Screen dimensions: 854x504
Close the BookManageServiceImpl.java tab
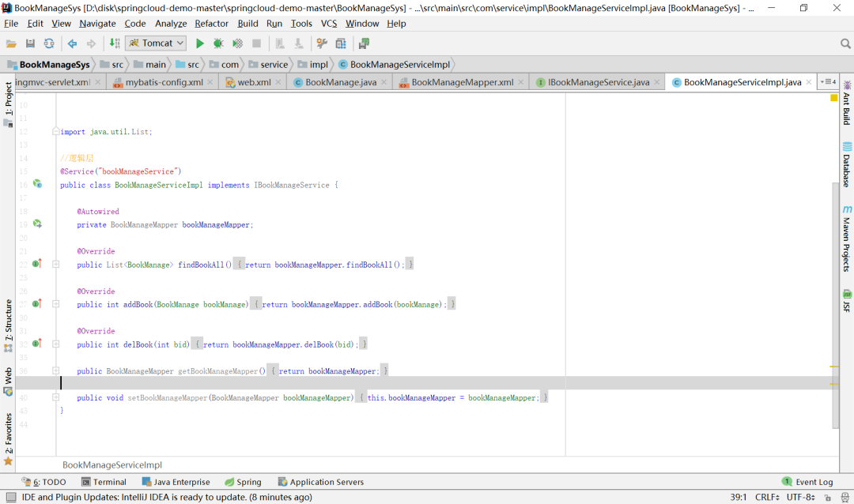pyautogui.click(x=809, y=82)
